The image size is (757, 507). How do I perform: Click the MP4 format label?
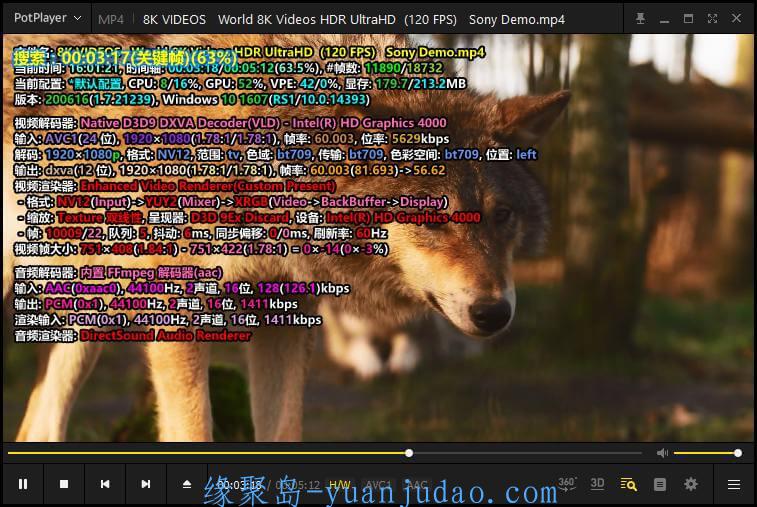[111, 20]
